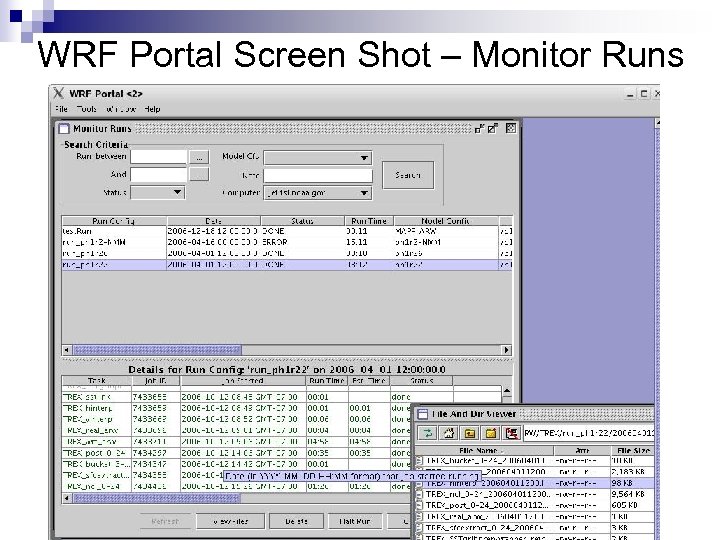The height and width of the screenshot is (540, 720).
Task: Open date picker beside Run between field
Action: coord(199,157)
